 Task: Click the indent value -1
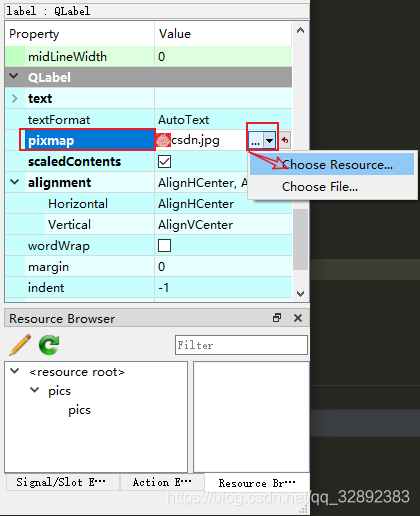[x=163, y=288]
